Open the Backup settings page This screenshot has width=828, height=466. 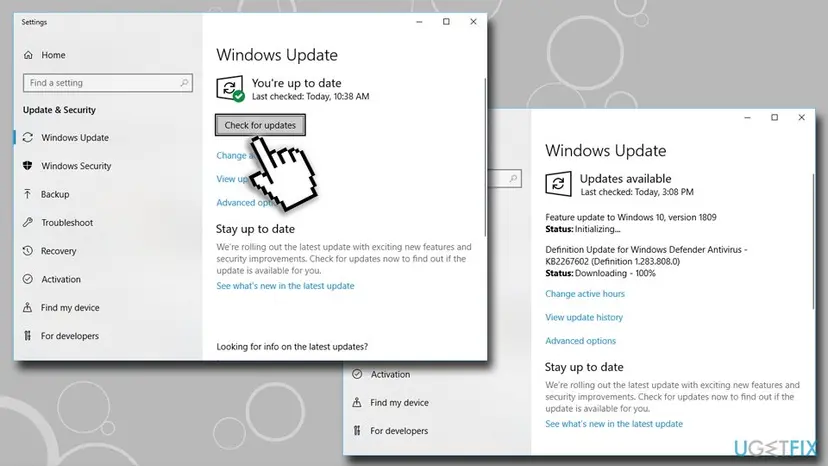pos(55,194)
